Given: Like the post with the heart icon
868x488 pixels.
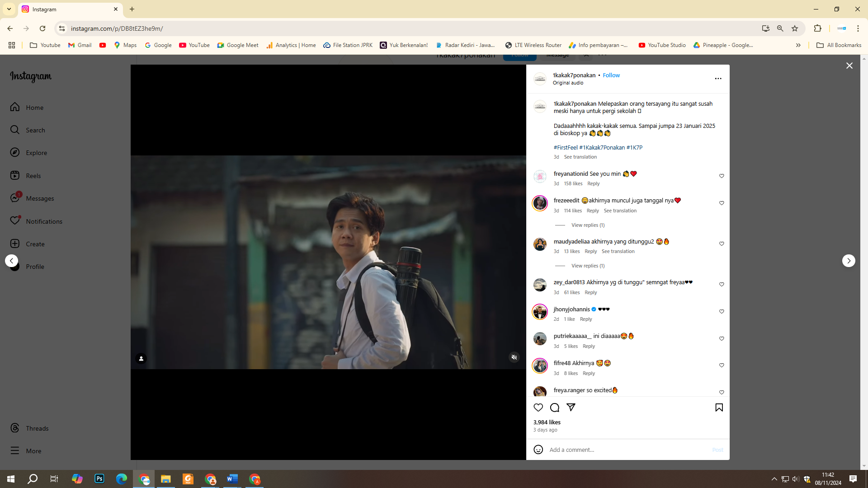Looking at the screenshot, I should (x=538, y=408).
